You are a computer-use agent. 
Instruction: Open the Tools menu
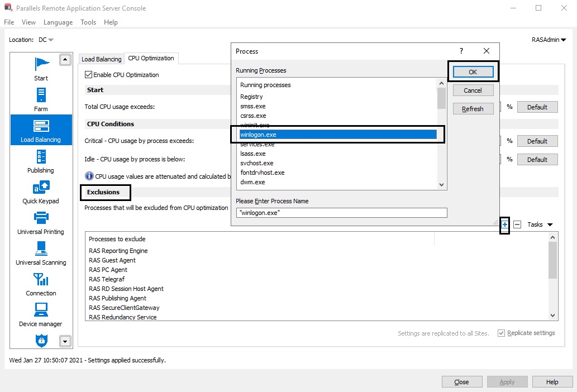pyautogui.click(x=88, y=22)
